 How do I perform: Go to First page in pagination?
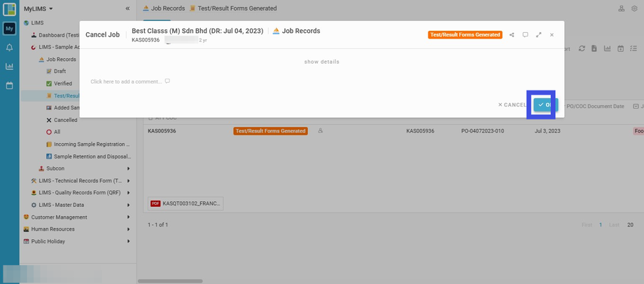(x=587, y=224)
